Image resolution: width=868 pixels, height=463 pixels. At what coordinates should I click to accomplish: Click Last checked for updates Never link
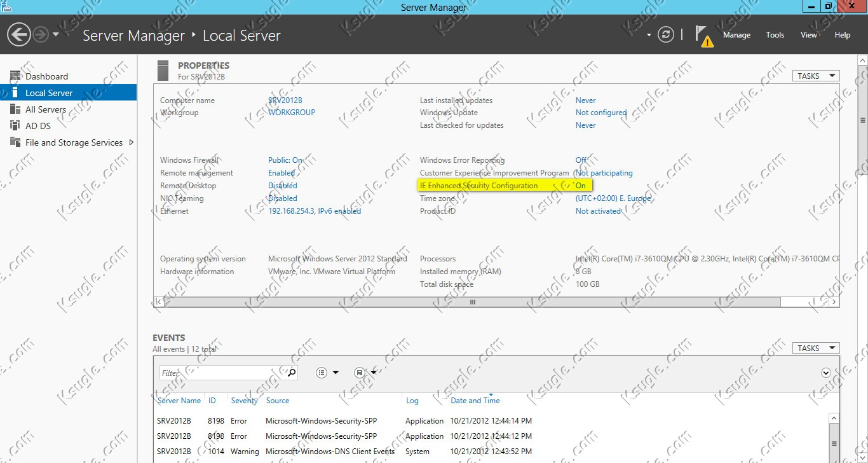click(x=586, y=125)
